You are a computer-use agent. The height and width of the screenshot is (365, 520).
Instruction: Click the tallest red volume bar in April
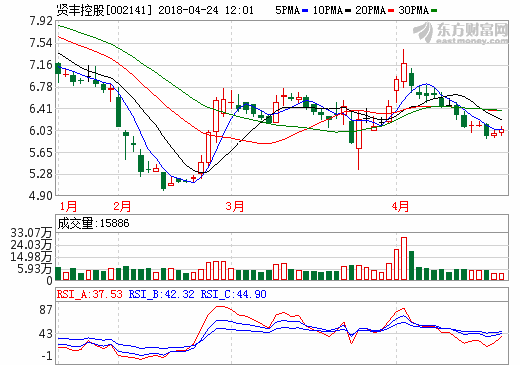point(404,259)
